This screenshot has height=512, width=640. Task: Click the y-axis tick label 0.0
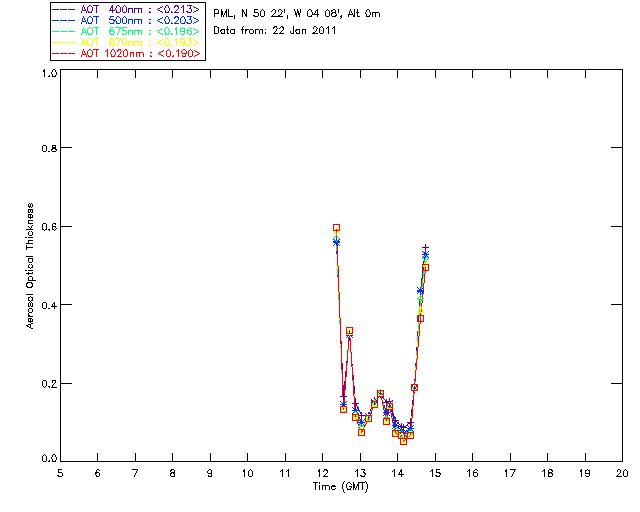point(49,459)
